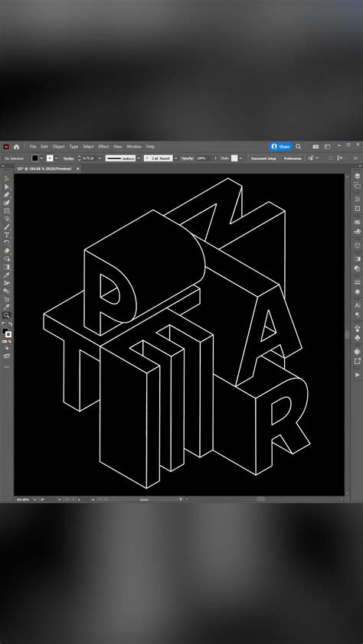This screenshot has width=363, height=644.
Task: Open the Effect menu
Action: (103, 147)
